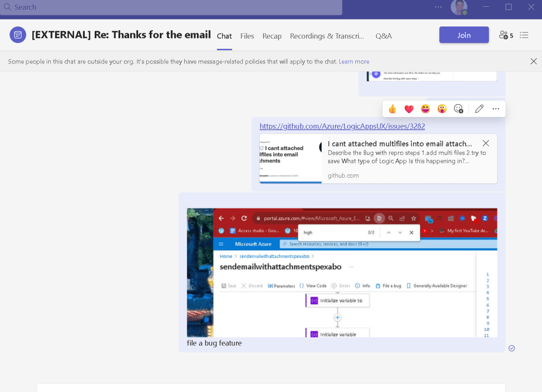The image size is (542, 392).
Task: Open the meeting details list icon
Action: 524,35
